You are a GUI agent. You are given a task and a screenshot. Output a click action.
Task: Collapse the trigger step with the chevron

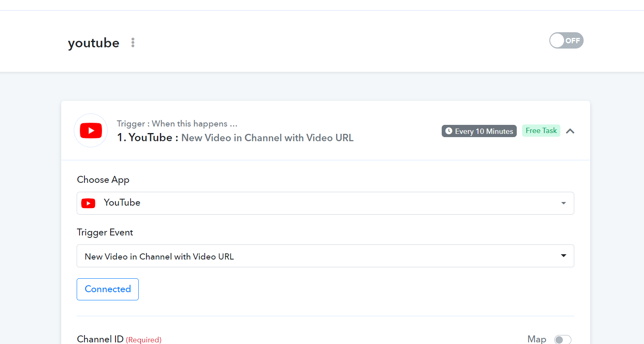click(x=570, y=131)
